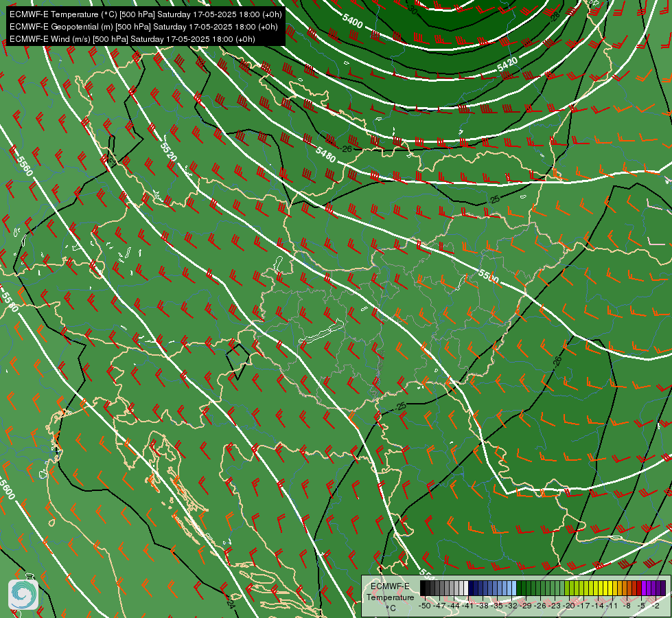Click the -20 value on the legend scale
This screenshot has width=672, height=618.
coord(570,606)
